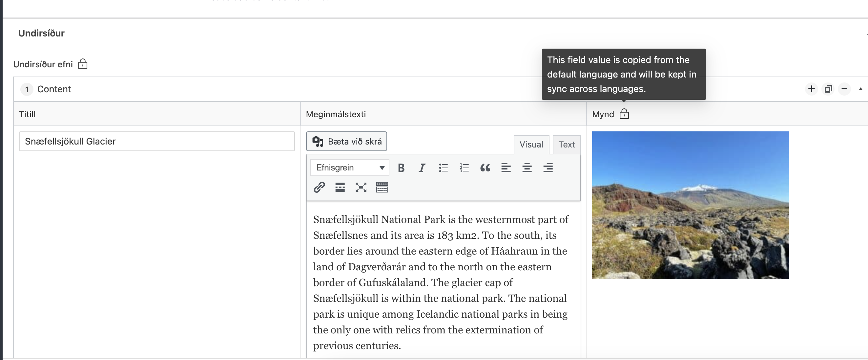868x360 pixels.
Task: Duplicate the Content layout row
Action: coord(828,89)
